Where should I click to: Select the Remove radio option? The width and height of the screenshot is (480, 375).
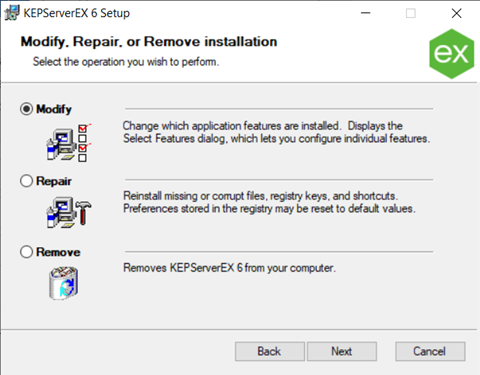(26, 252)
